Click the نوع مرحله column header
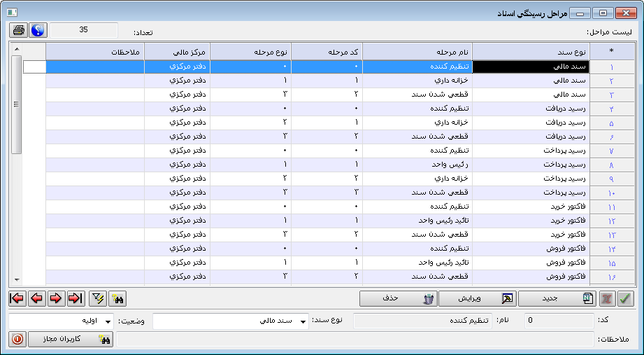Viewport: 644px width, 355px height. [x=250, y=52]
